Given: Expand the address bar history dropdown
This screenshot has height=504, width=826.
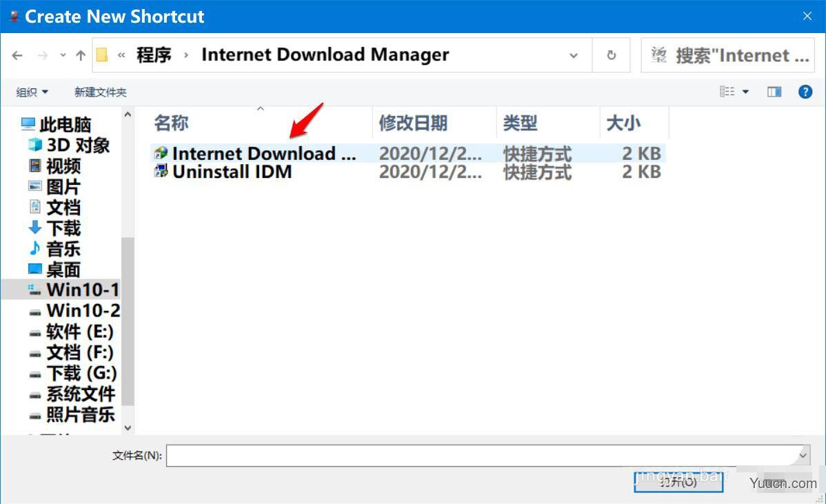Looking at the screenshot, I should pos(574,55).
